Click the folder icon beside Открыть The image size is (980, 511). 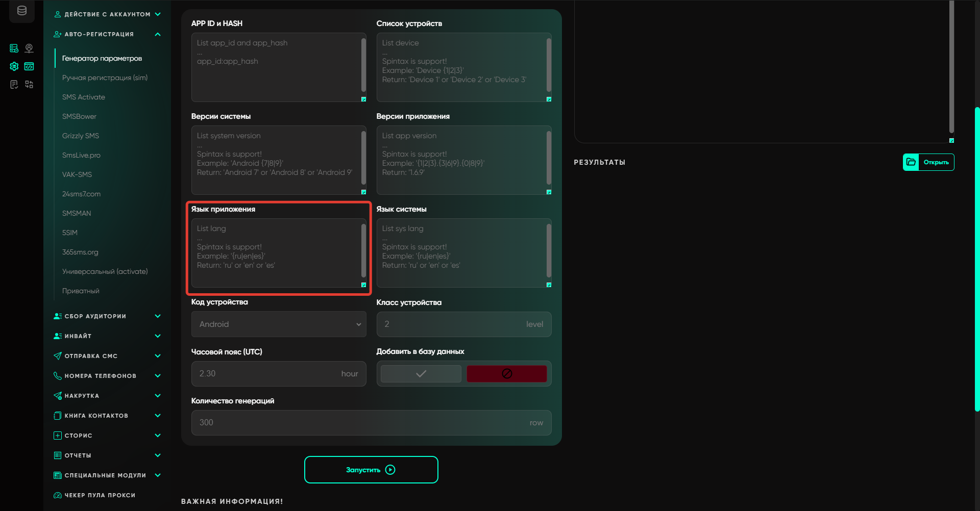click(x=911, y=162)
